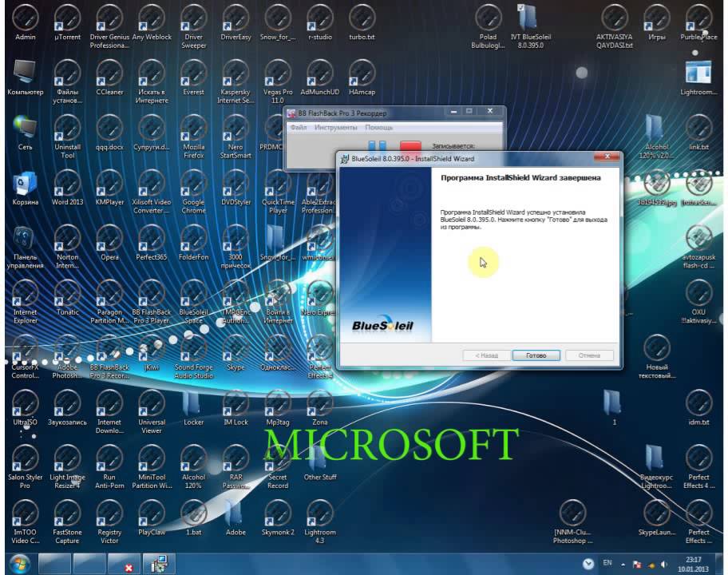Click the Готово button in InstallShield Wizard
This screenshot has width=728, height=575.
coord(536,355)
